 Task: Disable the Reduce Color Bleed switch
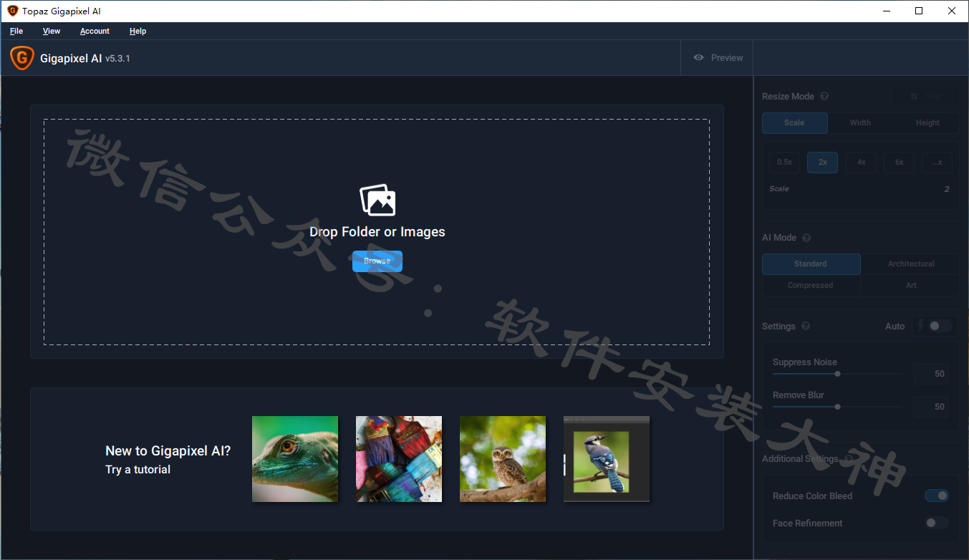937,496
